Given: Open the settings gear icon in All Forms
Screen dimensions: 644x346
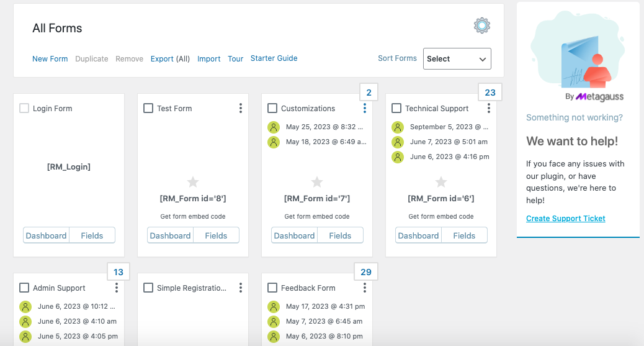Looking at the screenshot, I should 482,25.
